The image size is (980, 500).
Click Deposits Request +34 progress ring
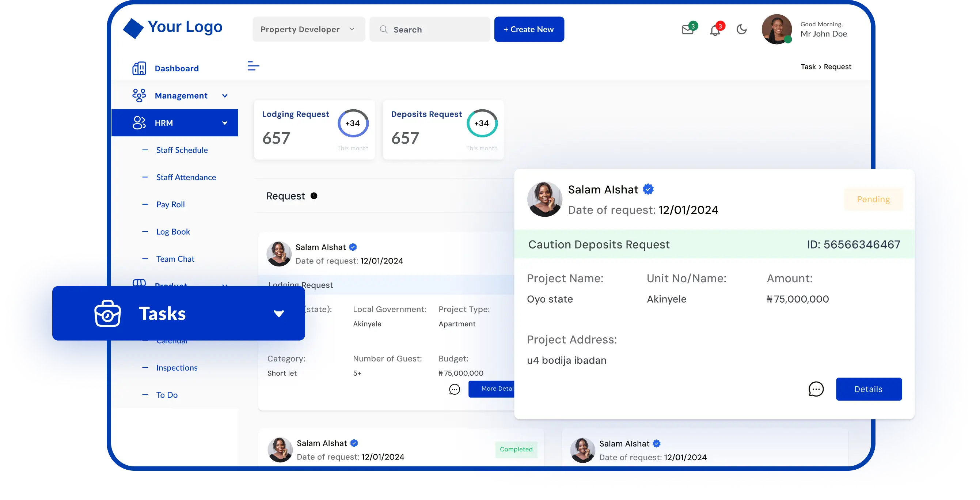point(482,123)
